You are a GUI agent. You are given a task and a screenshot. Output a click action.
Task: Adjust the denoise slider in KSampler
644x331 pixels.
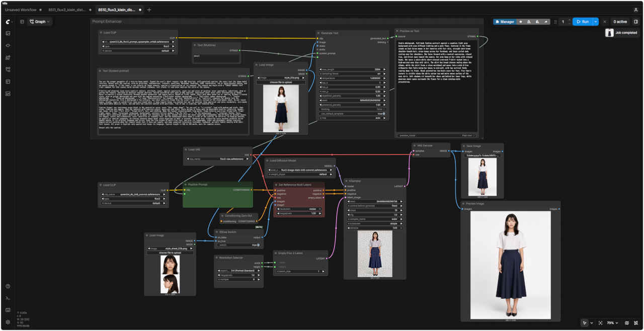click(x=374, y=228)
